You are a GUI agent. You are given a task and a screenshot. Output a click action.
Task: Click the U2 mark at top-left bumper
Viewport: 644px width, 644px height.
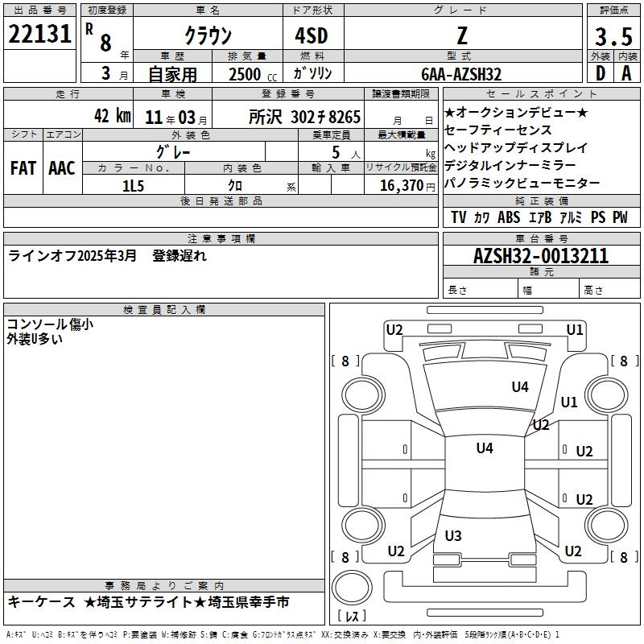[394, 329]
